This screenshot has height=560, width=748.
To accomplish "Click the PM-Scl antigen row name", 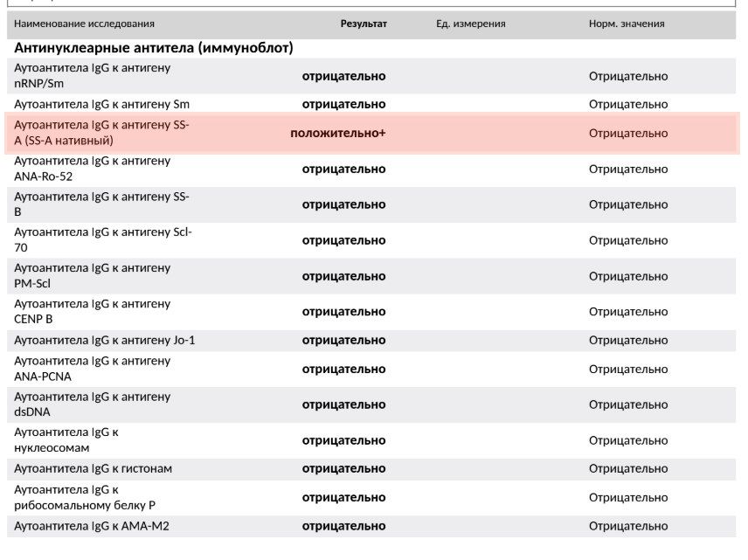I will [92, 276].
